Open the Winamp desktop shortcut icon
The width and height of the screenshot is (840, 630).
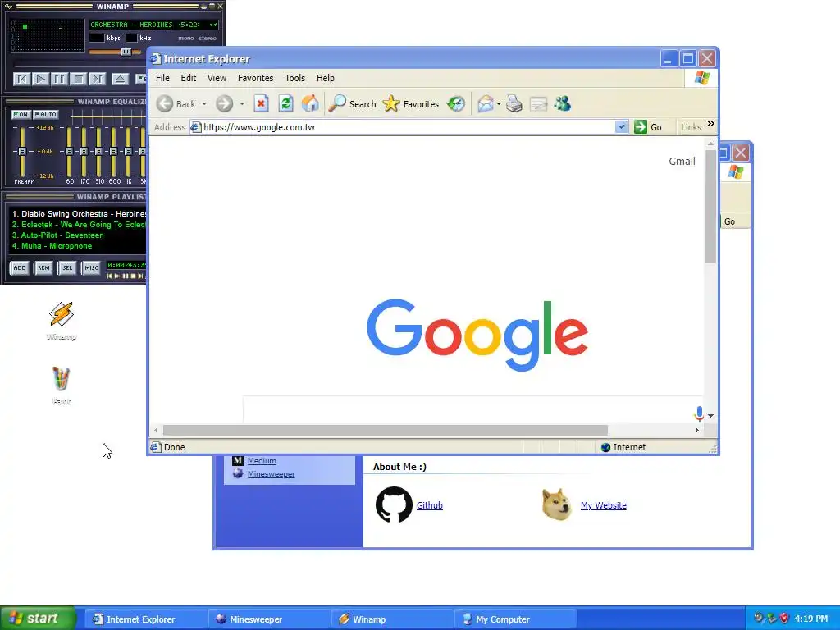[x=61, y=314]
